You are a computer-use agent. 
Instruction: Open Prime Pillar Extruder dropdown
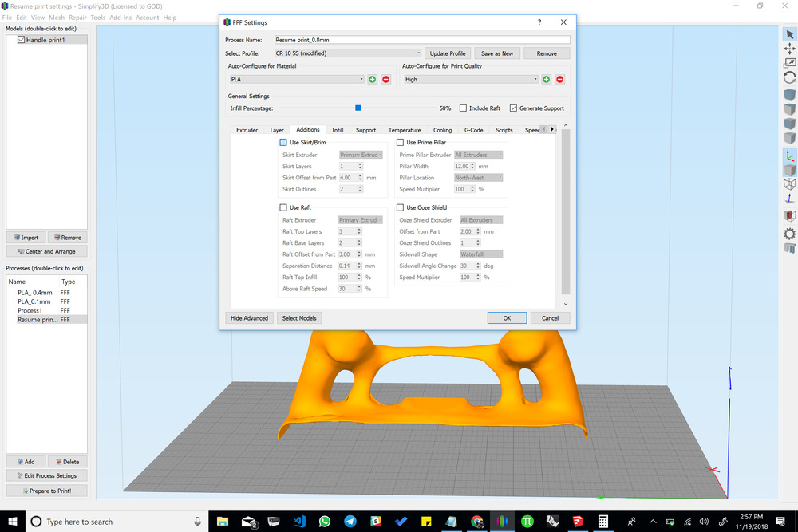(x=478, y=155)
